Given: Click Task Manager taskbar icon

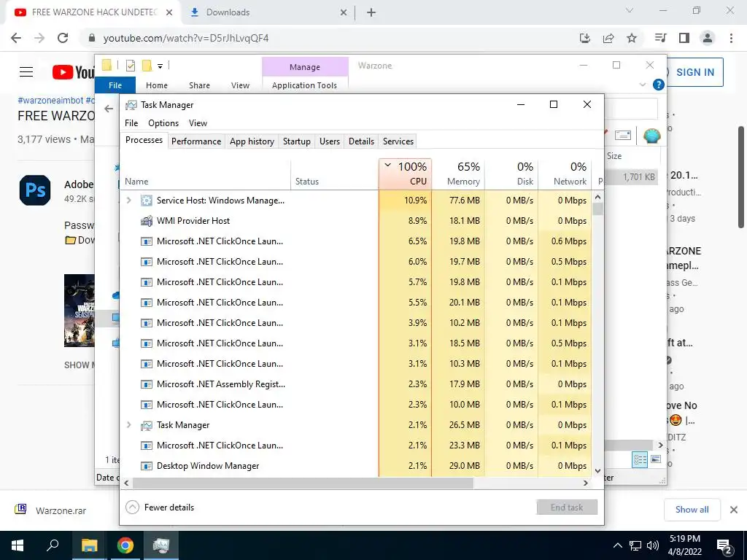Looking at the screenshot, I should (x=161, y=545).
